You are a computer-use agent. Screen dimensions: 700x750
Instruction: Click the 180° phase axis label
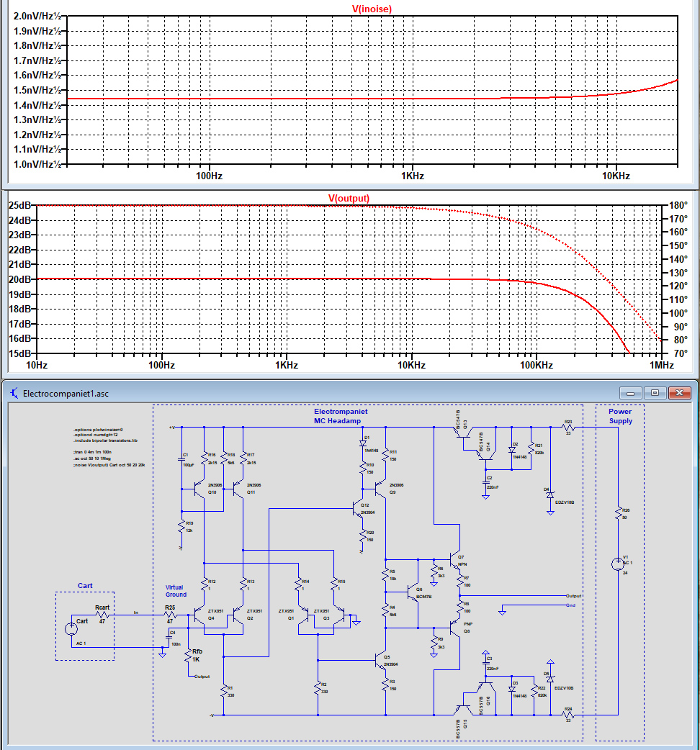(678, 205)
